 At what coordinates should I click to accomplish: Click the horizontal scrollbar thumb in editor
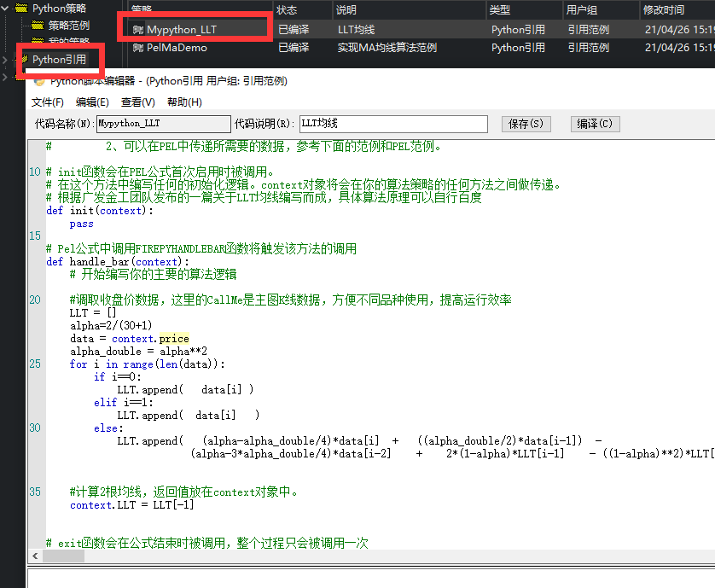click(63, 556)
